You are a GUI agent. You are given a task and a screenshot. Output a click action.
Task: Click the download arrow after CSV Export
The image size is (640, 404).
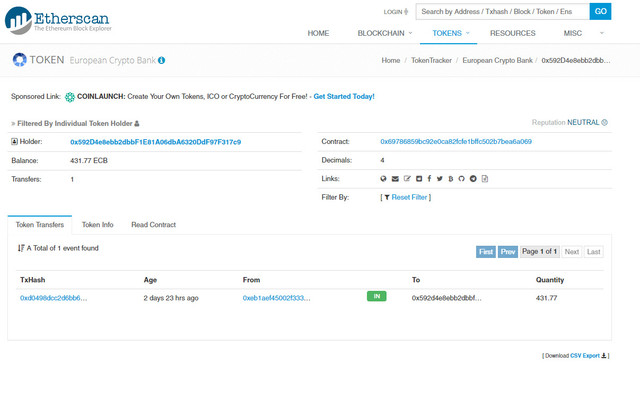coord(604,356)
